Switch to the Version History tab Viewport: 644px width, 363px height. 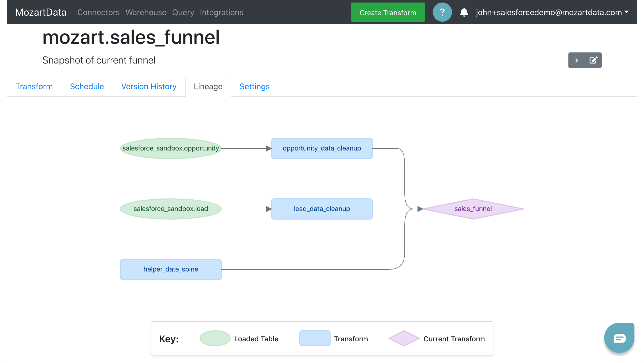pos(149,86)
